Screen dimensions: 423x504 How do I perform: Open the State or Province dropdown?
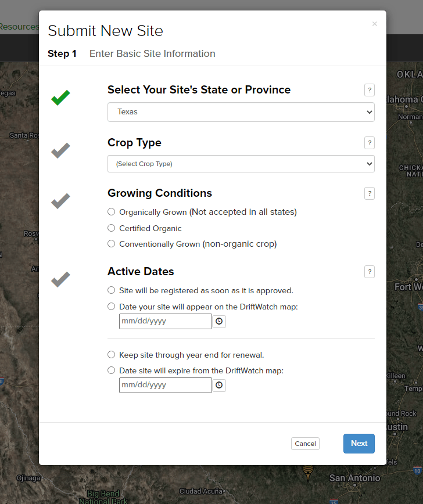(241, 112)
